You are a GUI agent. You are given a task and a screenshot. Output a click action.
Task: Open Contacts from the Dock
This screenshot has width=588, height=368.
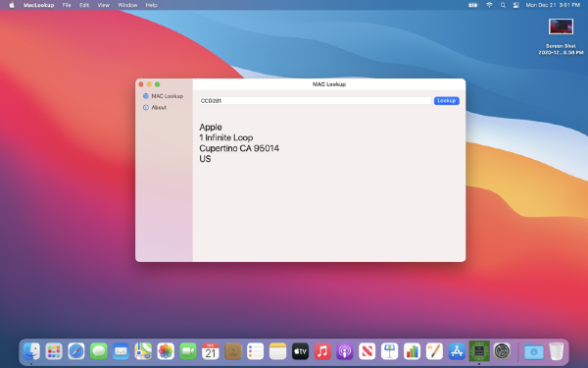(x=233, y=351)
